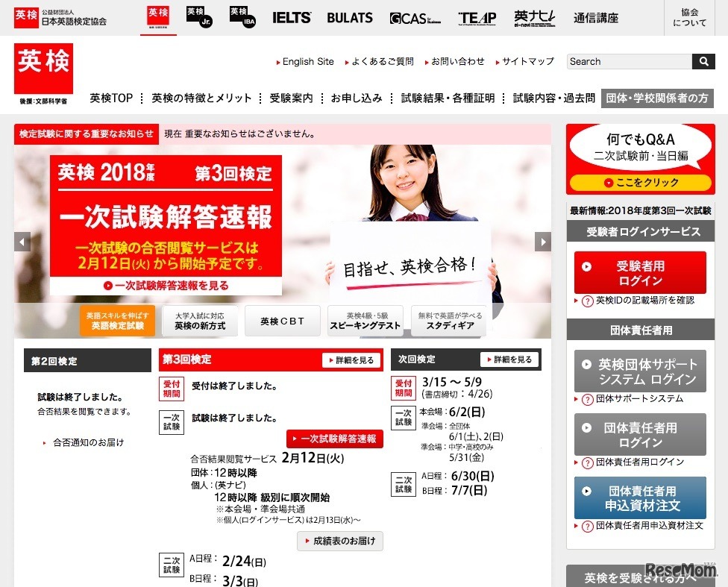The image size is (728, 587).
Task: Click the 日本英語検定協会 logo
Action: pyautogui.click(x=60, y=18)
